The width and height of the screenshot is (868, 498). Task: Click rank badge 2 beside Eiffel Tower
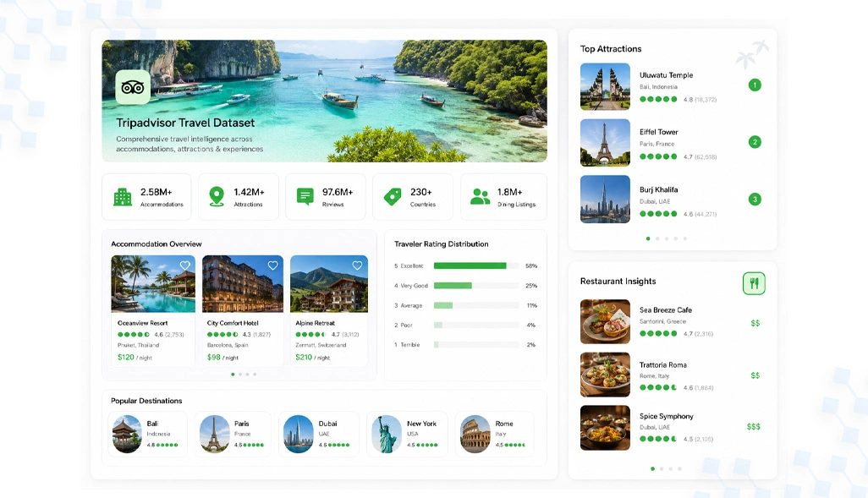tap(755, 142)
